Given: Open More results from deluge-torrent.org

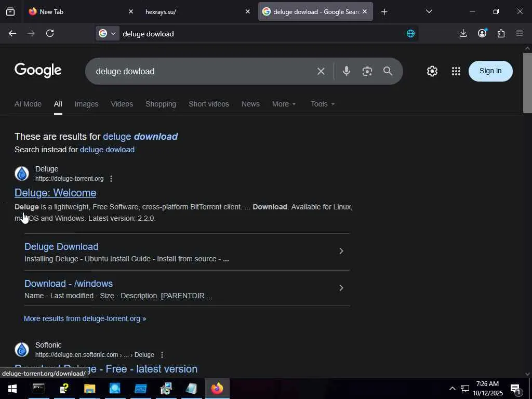Looking at the screenshot, I should (x=85, y=318).
